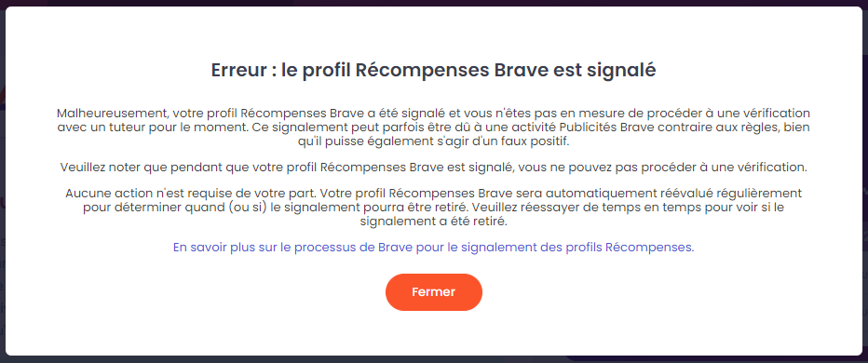Viewport: 868px width, 363px height.
Task: Click the text line mentioning Publicités Brave
Action: point(433,127)
